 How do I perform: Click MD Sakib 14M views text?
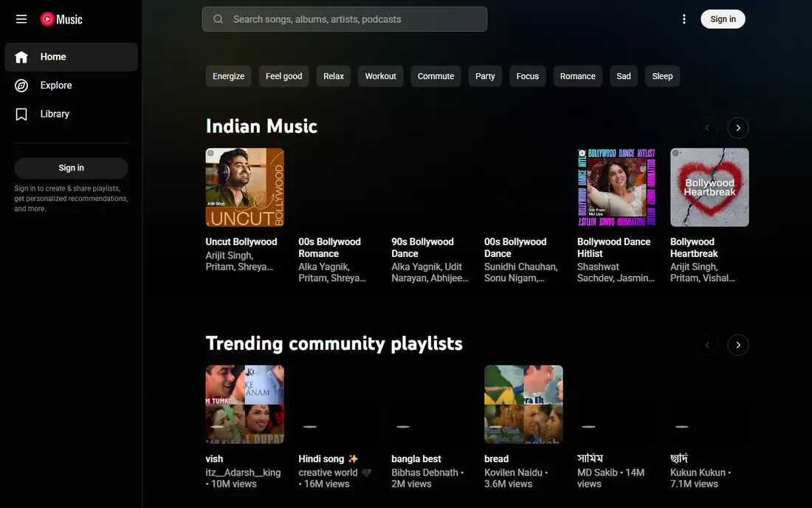[x=611, y=478]
